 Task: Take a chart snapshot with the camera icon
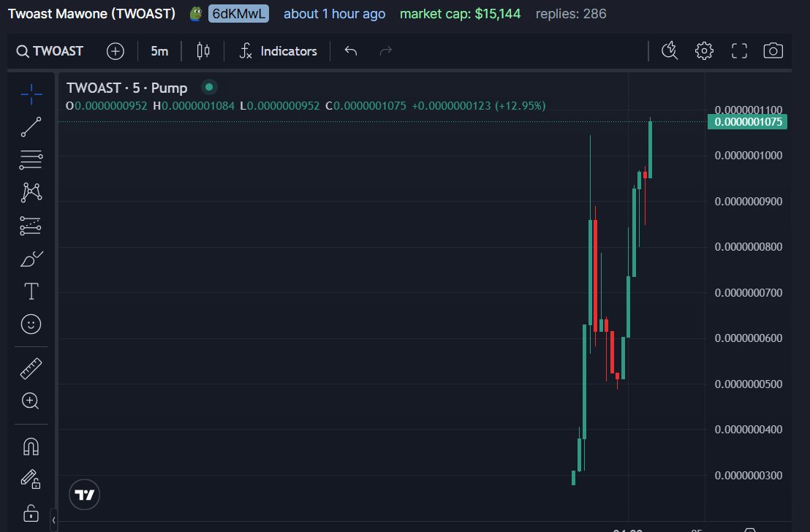click(774, 50)
